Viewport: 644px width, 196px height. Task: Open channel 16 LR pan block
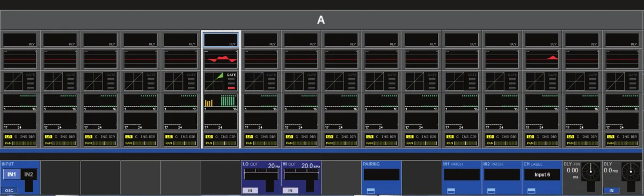pos(623,140)
